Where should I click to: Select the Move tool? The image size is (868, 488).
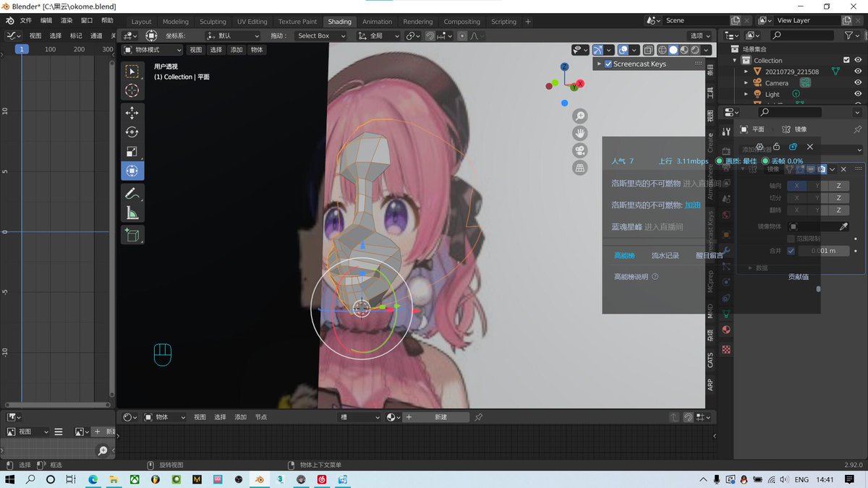pos(132,113)
